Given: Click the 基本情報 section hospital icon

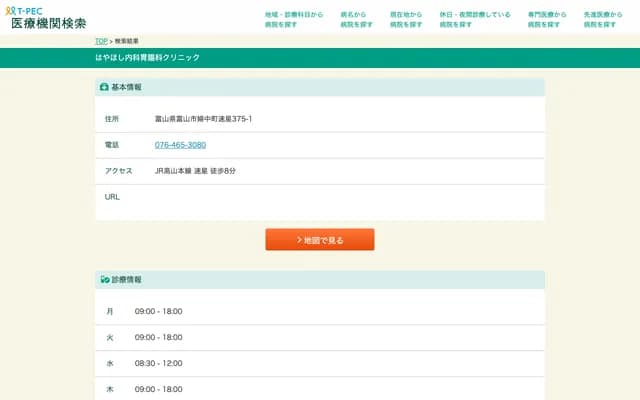Looking at the screenshot, I should coord(104,87).
